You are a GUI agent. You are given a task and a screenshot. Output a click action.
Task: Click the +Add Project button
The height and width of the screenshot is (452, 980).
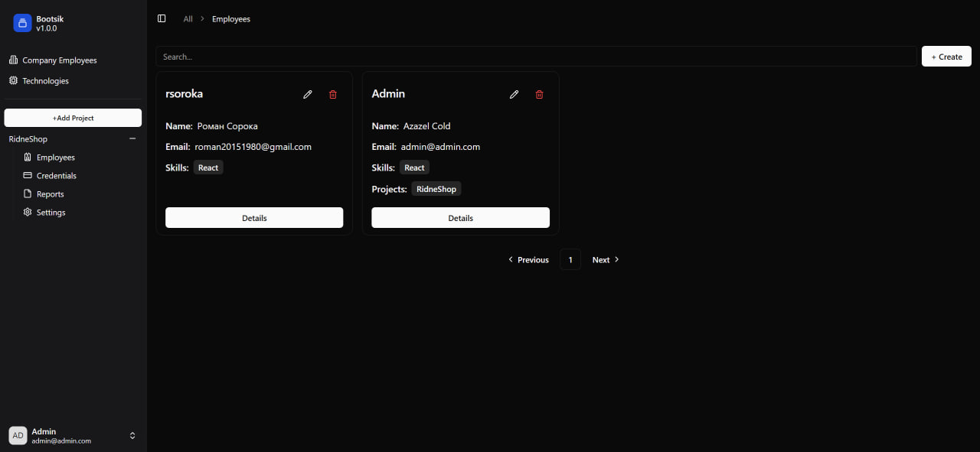pyautogui.click(x=73, y=118)
